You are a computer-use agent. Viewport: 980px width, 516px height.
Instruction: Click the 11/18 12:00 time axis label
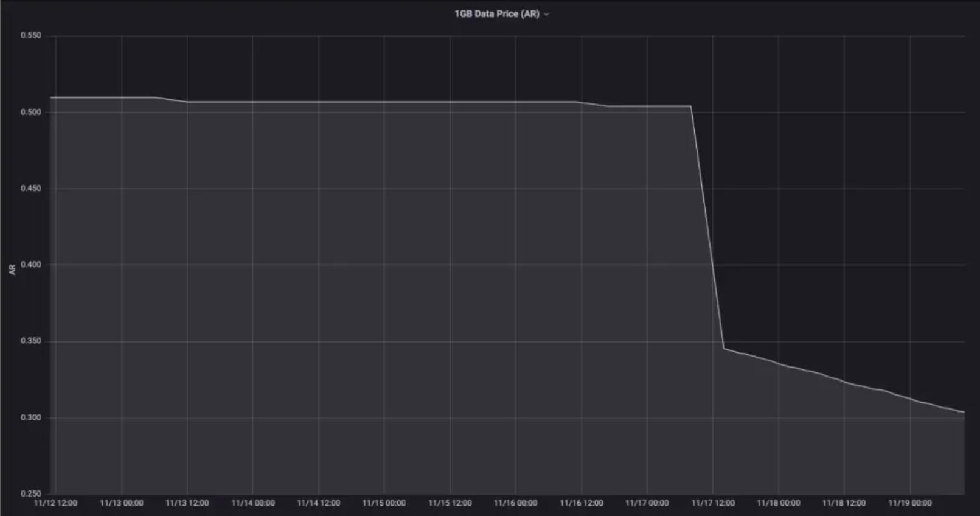pos(844,503)
